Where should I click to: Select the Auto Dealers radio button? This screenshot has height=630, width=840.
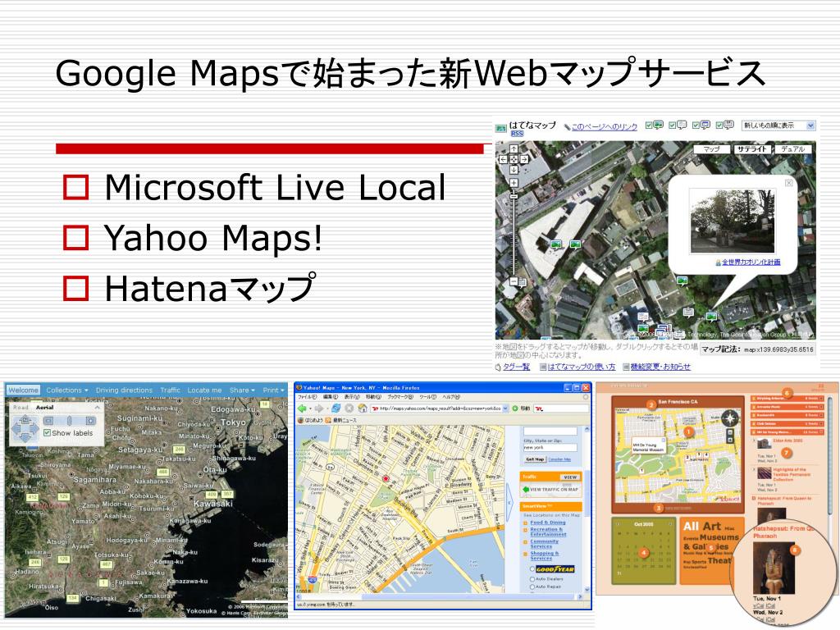(532, 579)
